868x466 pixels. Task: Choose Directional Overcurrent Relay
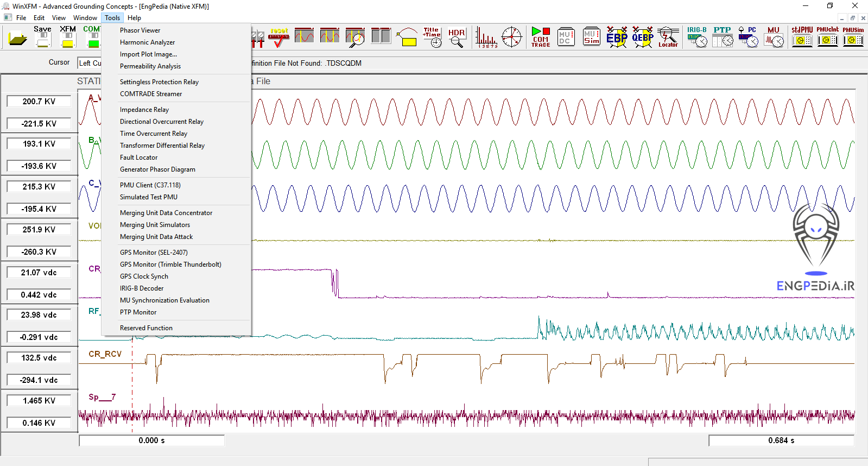point(176,122)
